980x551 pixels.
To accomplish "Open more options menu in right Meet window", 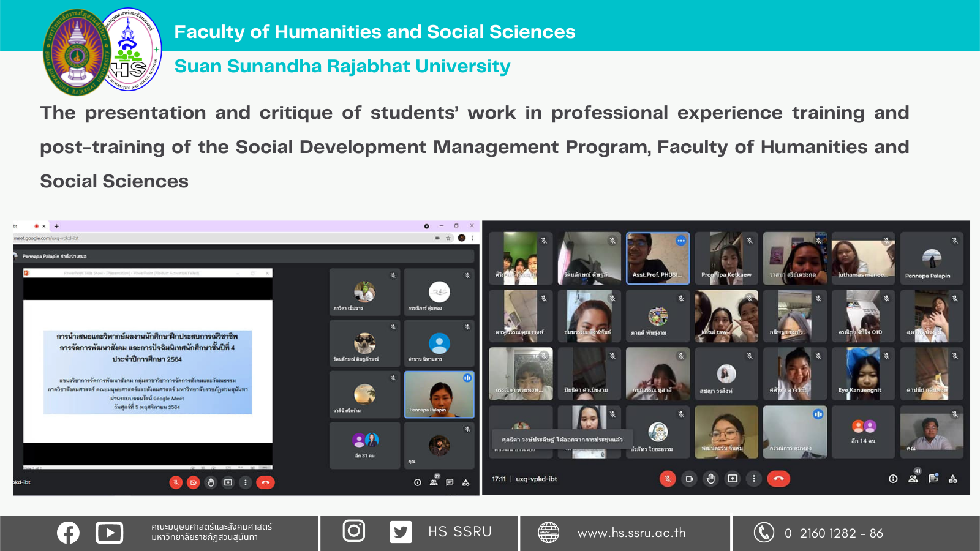I will (x=754, y=479).
